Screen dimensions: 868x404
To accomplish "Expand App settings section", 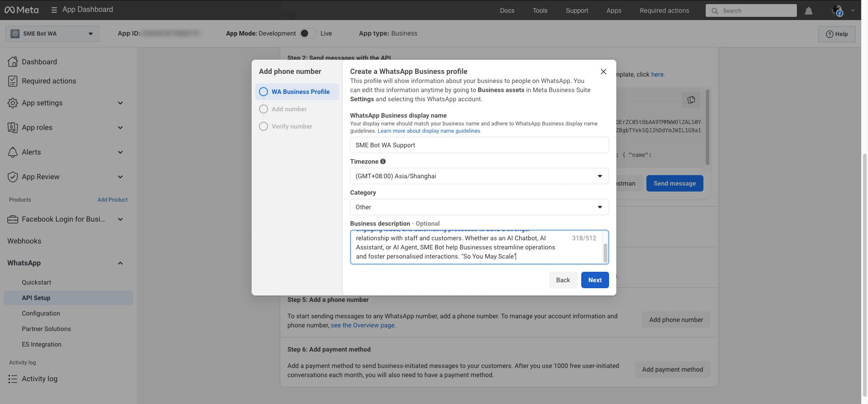I will (120, 103).
